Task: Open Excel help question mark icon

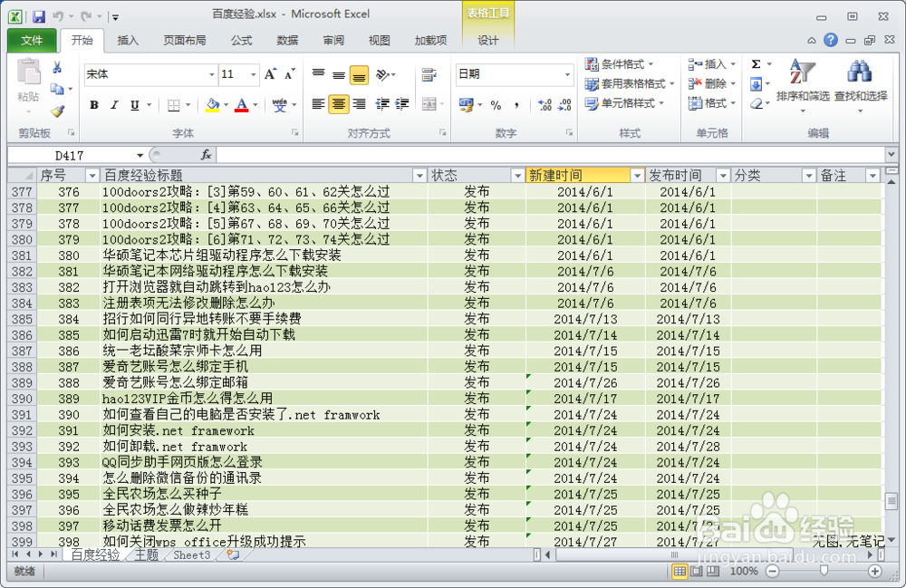Action: coord(830,40)
